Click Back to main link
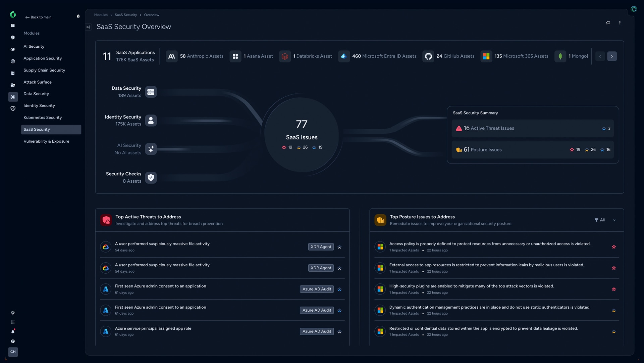The width and height of the screenshot is (644, 363). [x=38, y=17]
